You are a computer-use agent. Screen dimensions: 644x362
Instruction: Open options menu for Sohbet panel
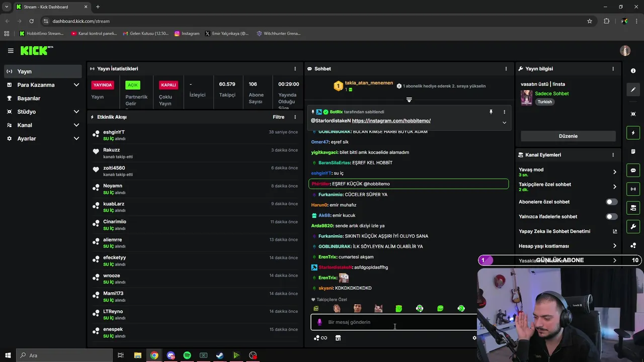(x=506, y=68)
